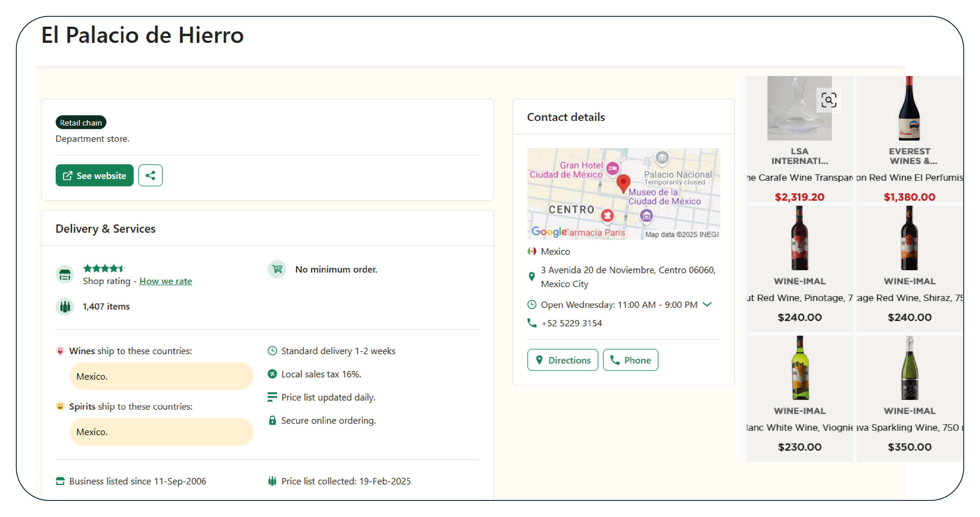Click the Mexico pill under Wines shipping
This screenshot has height=517, width=980.
tap(161, 376)
